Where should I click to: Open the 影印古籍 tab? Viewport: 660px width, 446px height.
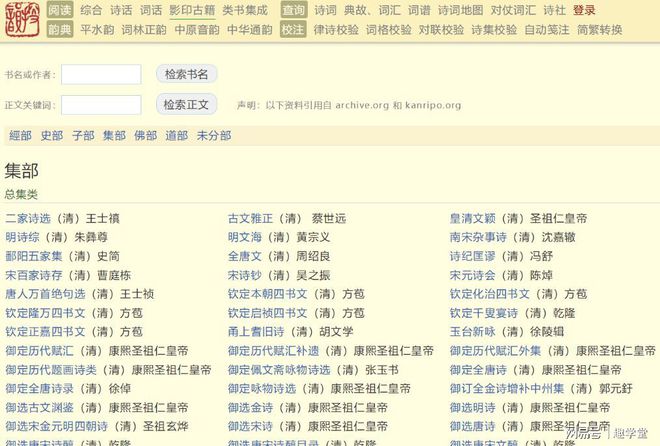(x=191, y=10)
